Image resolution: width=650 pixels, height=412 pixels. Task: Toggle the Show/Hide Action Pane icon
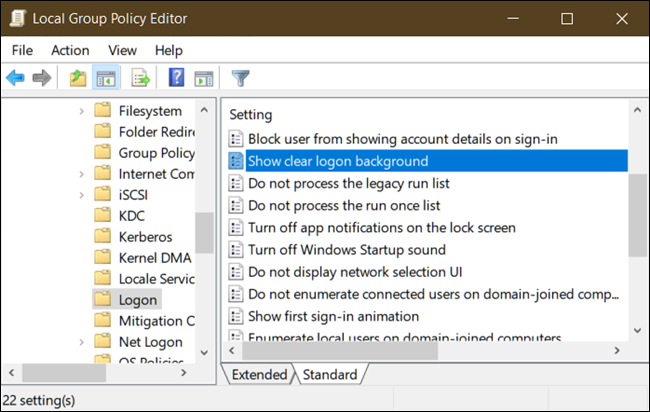tap(204, 77)
